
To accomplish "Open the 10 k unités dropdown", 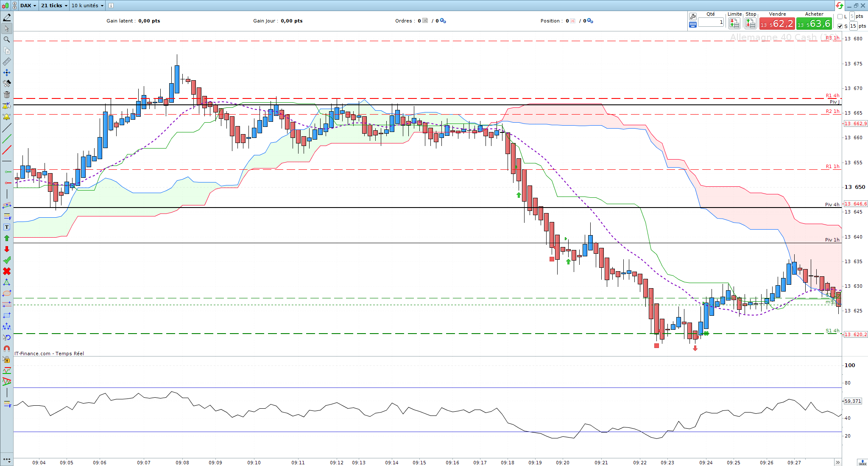I will (87, 6).
